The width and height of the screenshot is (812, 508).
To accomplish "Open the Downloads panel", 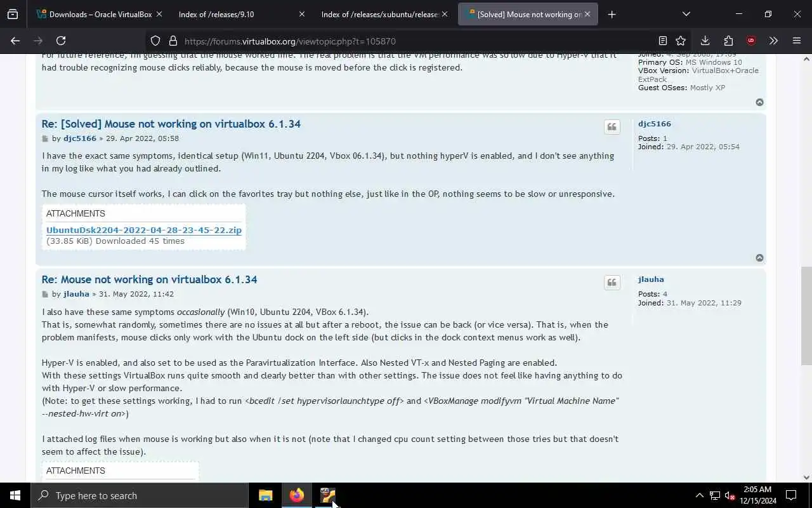I will [705, 41].
